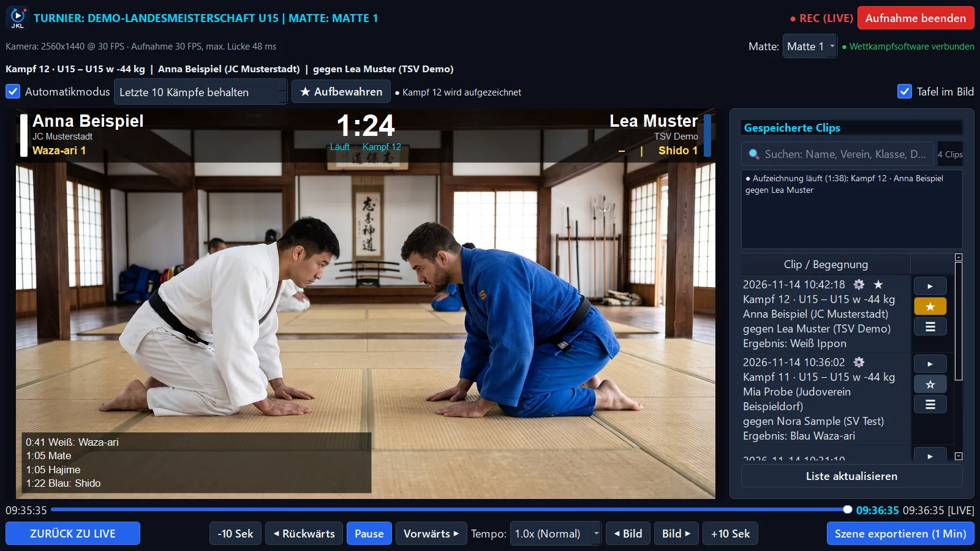Open the Kampf 11 clip menu
Viewport: 980px width, 551px height.
(930, 404)
